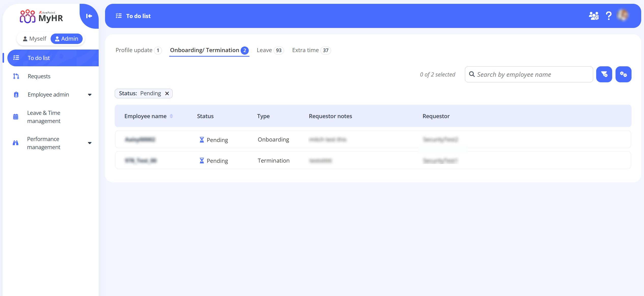Collapse the sidebar using the arrow icon
The image size is (644, 296).
[x=89, y=16]
